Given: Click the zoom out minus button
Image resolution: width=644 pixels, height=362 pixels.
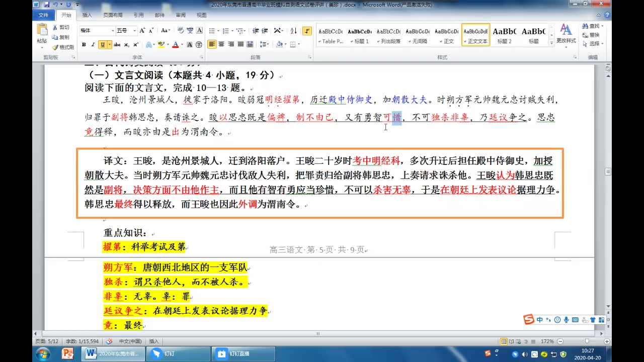Looking at the screenshot, I should coord(560,341).
